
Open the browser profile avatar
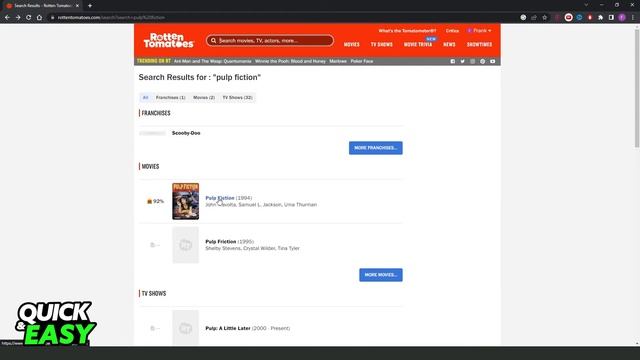point(622,18)
